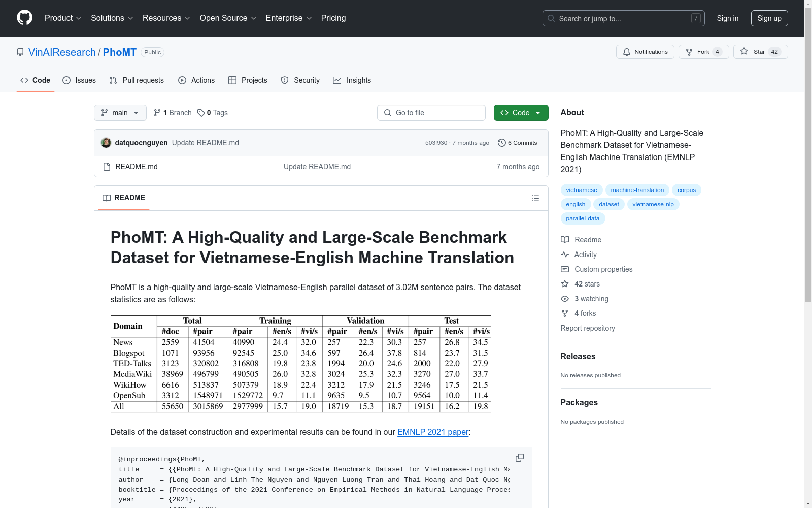Focus the Go to file input

[431, 113]
